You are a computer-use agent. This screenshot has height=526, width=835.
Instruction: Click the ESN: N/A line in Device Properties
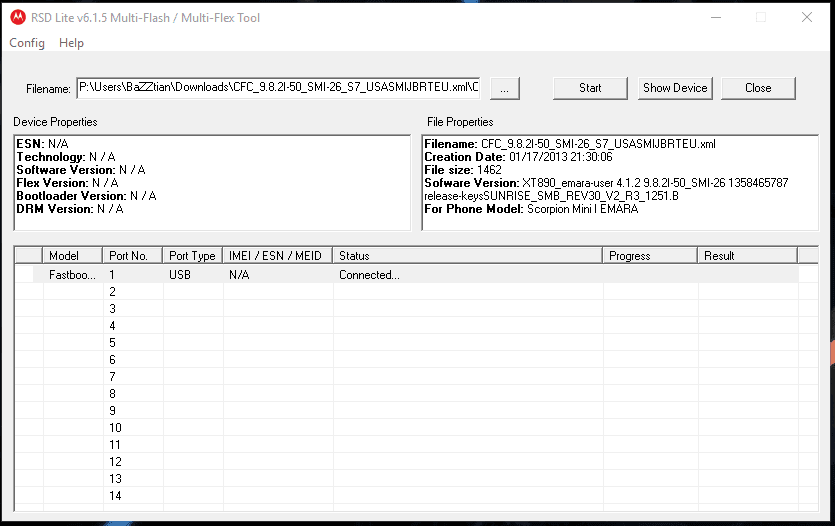pyautogui.click(x=43, y=144)
